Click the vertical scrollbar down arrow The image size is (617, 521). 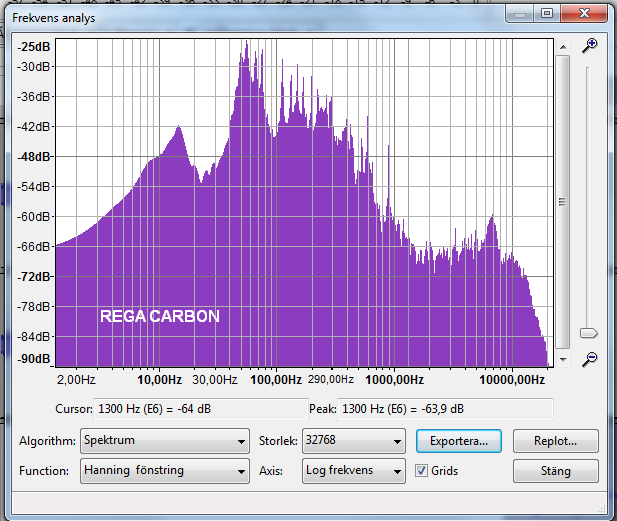coord(563,359)
